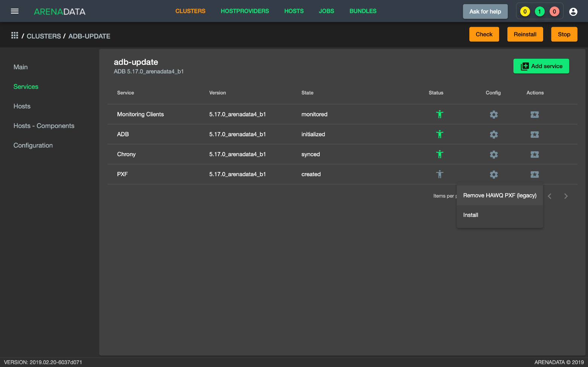588x367 pixels.
Task: Switch to Hosts - Components section
Action: click(x=44, y=126)
